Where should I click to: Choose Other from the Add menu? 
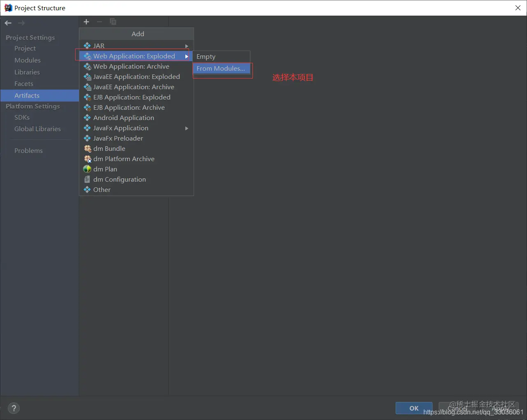click(x=136, y=189)
